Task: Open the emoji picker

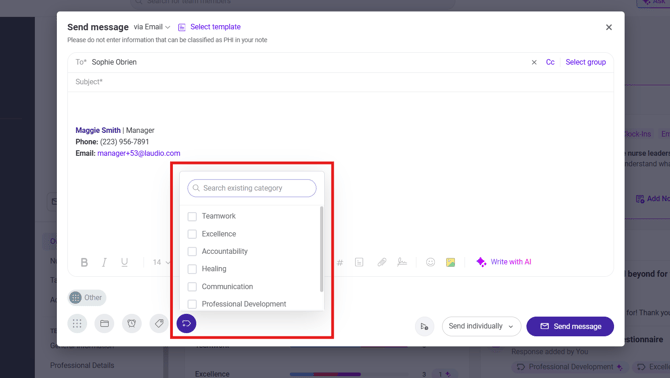Action: (430, 262)
